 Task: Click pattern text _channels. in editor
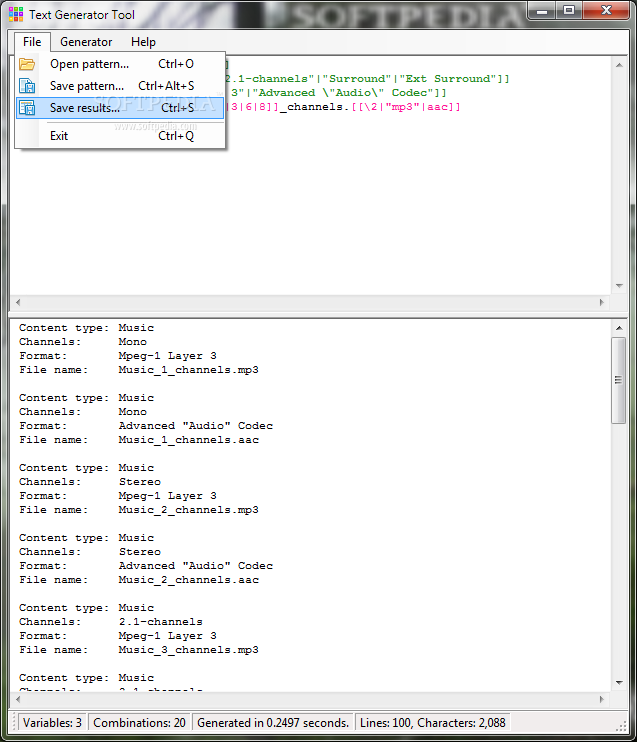(x=315, y=107)
